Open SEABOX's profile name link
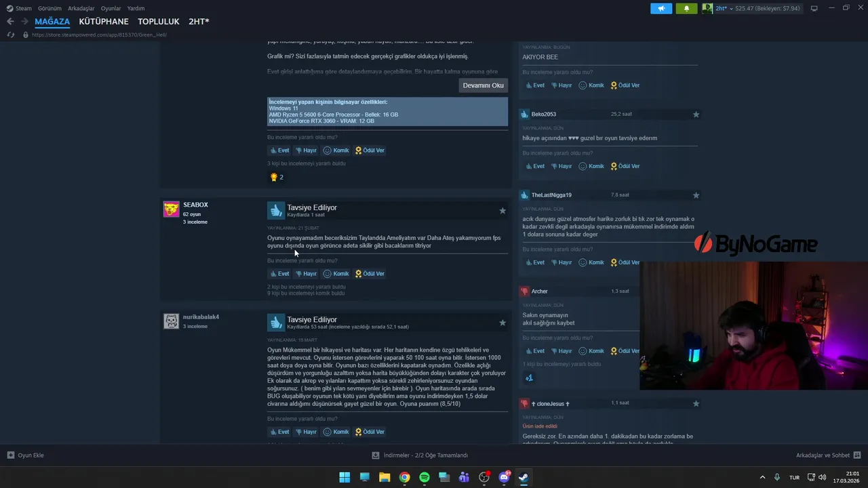The width and height of the screenshot is (868, 488). coord(195,205)
